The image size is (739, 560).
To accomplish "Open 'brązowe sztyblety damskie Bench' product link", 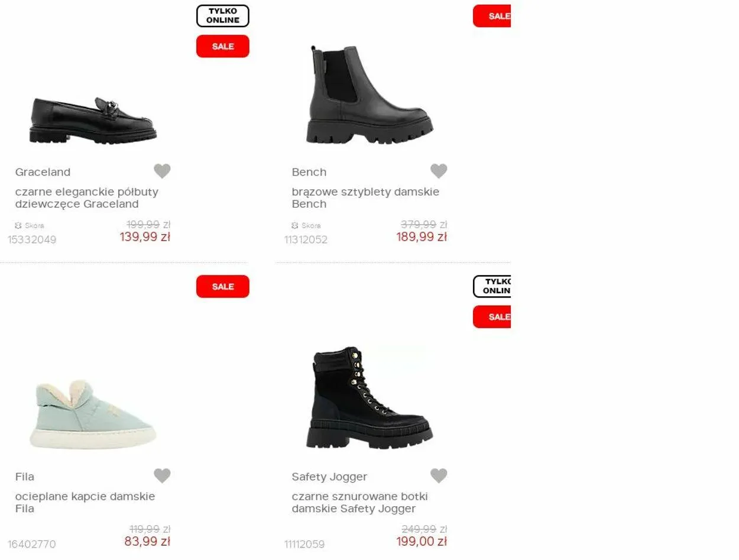I will click(365, 198).
